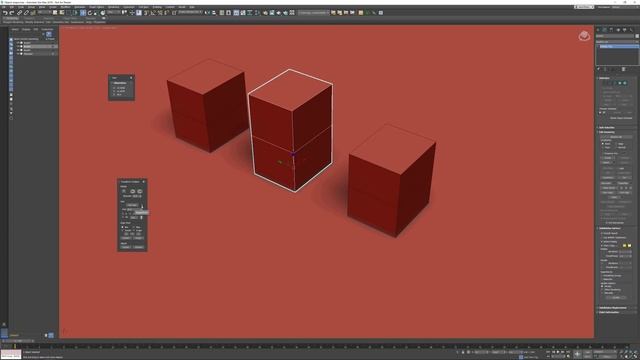The image size is (640, 360).
Task: Toggle the 3D Snaps icon
Action: [x=146, y=13]
